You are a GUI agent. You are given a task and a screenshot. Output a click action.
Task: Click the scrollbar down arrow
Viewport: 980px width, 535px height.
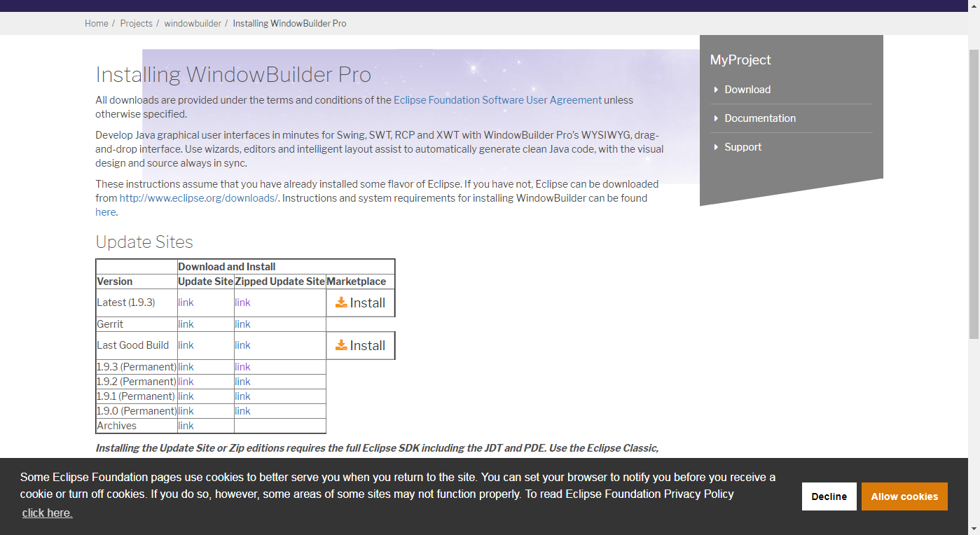point(973,529)
